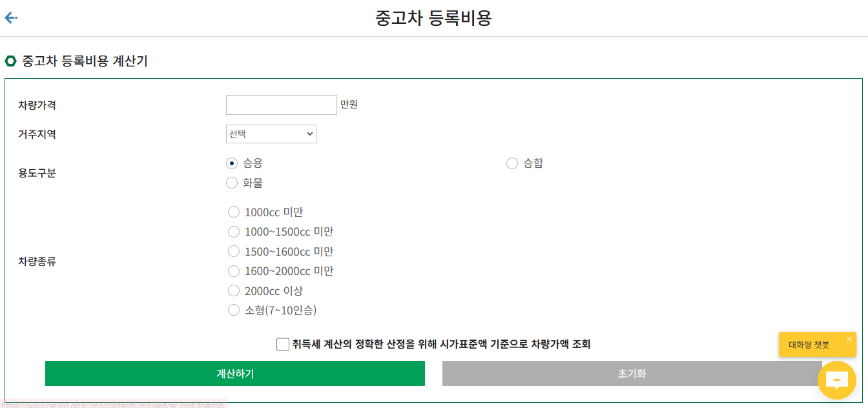The width and height of the screenshot is (868, 408).
Task: Open the 거주지역 selection dropdown
Action: pos(271,134)
